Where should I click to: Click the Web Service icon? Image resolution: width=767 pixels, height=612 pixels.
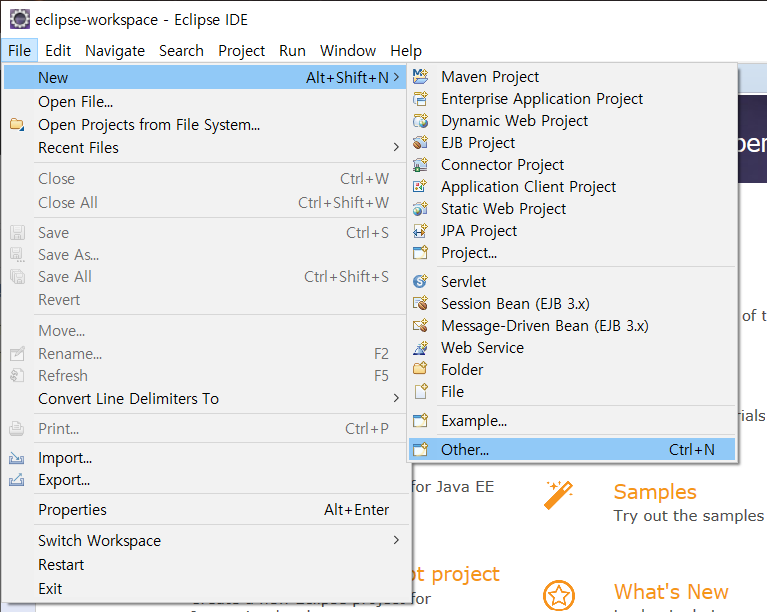(x=420, y=348)
